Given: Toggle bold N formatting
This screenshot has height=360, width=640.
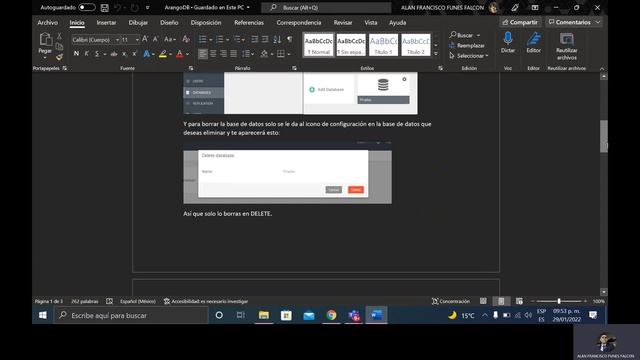Looking at the screenshot, I should 76,54.
